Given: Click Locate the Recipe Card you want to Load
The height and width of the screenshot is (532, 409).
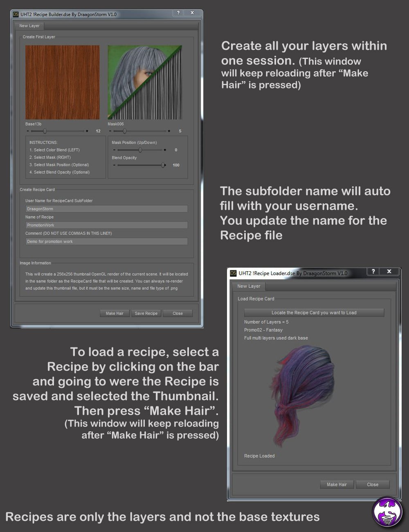Looking at the screenshot, I should [x=314, y=312].
